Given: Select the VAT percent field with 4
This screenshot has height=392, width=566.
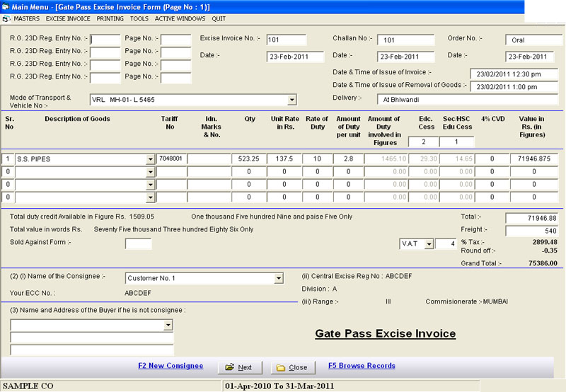Looking at the screenshot, I should (x=446, y=244).
